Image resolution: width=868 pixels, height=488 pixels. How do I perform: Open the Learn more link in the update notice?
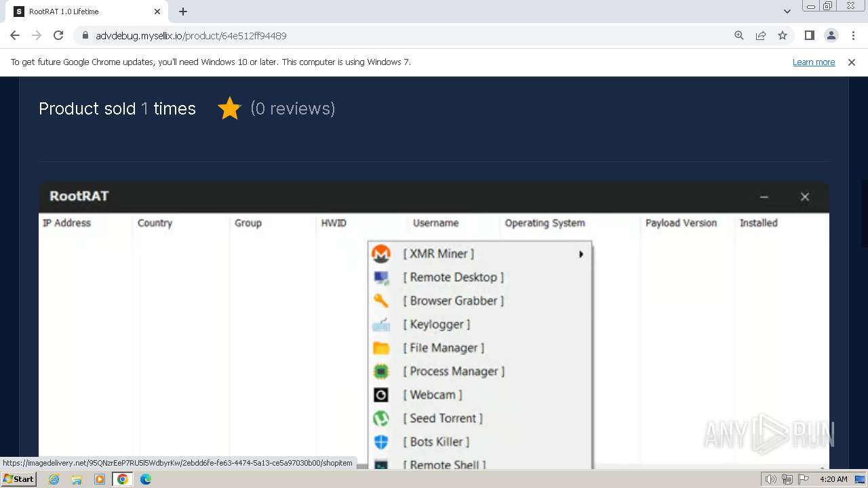(814, 62)
